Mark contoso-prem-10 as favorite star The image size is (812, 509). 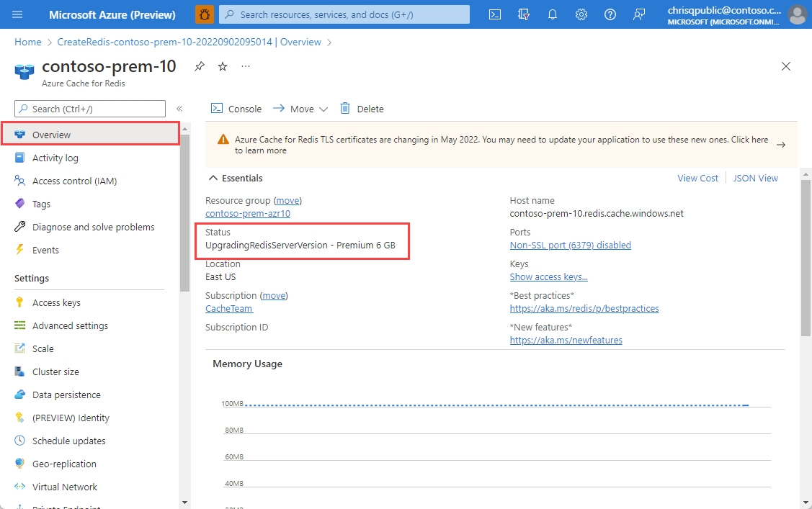click(x=223, y=66)
